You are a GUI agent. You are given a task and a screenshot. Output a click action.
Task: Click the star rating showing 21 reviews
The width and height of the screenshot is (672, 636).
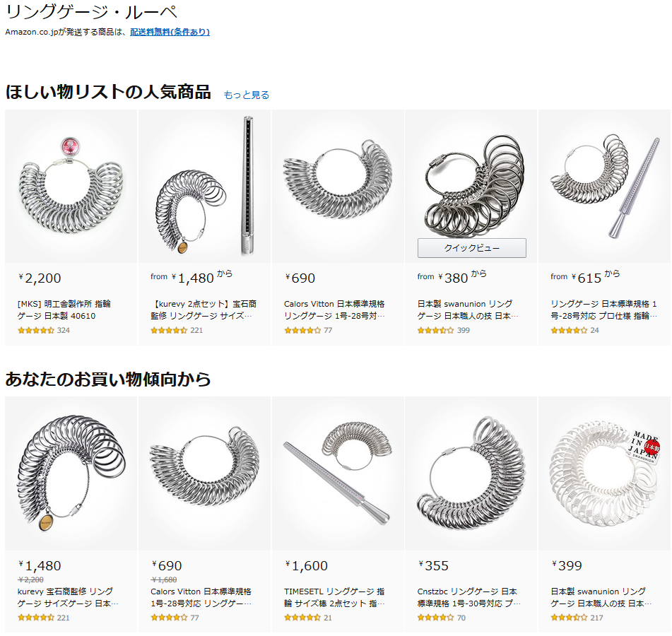pyautogui.click(x=308, y=618)
